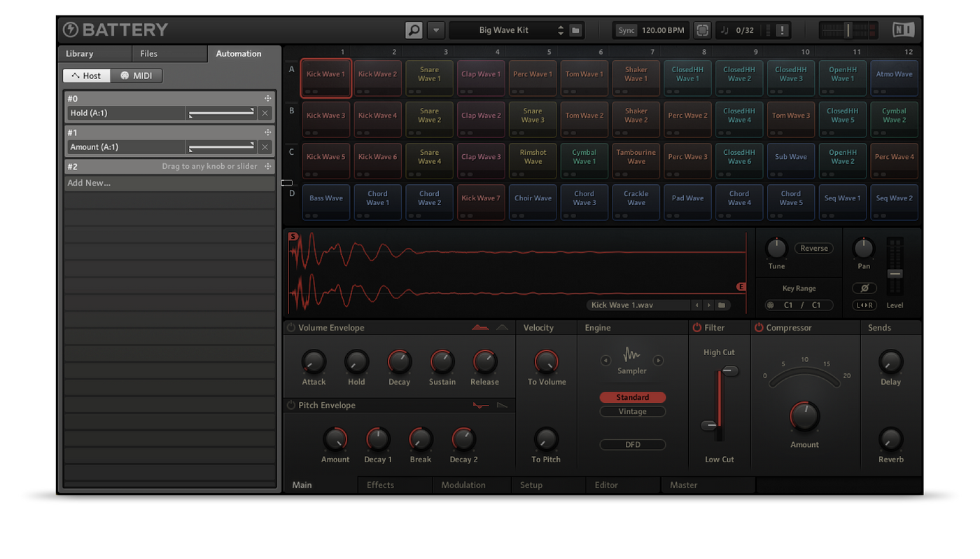The image size is (980, 559).
Task: Click the Battery logo icon
Action: [x=71, y=29]
